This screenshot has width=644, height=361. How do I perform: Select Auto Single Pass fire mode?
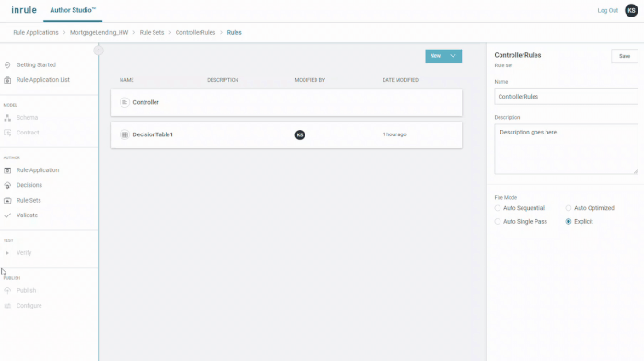pos(498,222)
